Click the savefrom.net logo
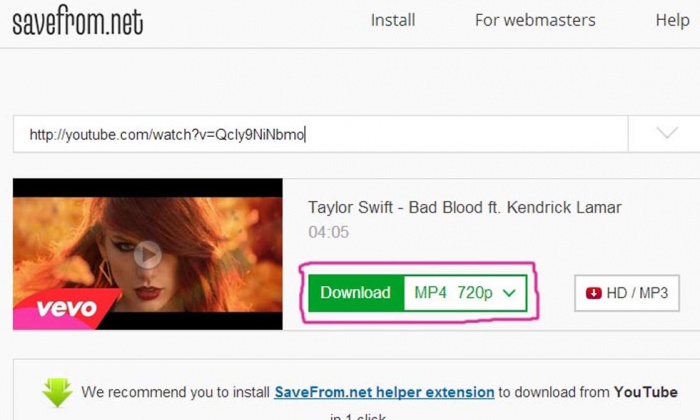This screenshot has width=700, height=420. (78, 21)
